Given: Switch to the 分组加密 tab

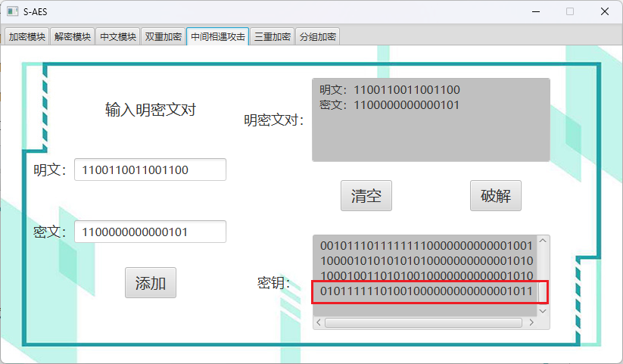Looking at the screenshot, I should click(318, 37).
